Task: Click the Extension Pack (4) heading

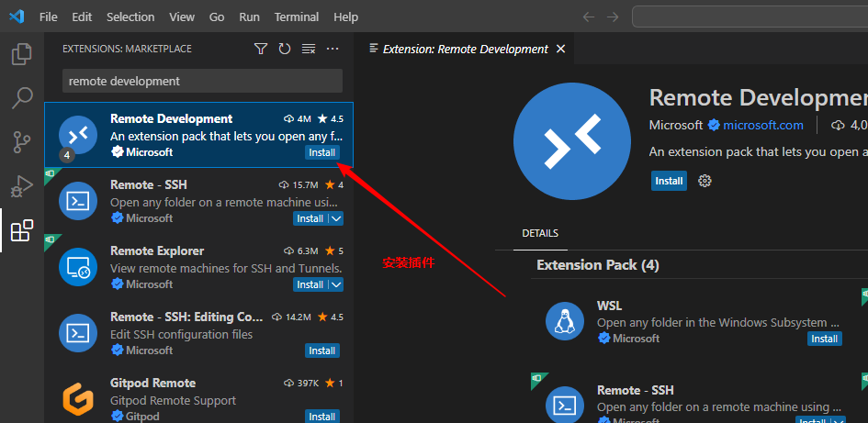Action: 598,265
